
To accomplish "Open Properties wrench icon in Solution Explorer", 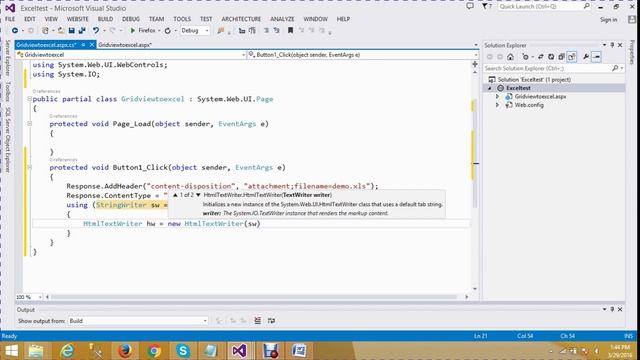I will coord(586,57).
